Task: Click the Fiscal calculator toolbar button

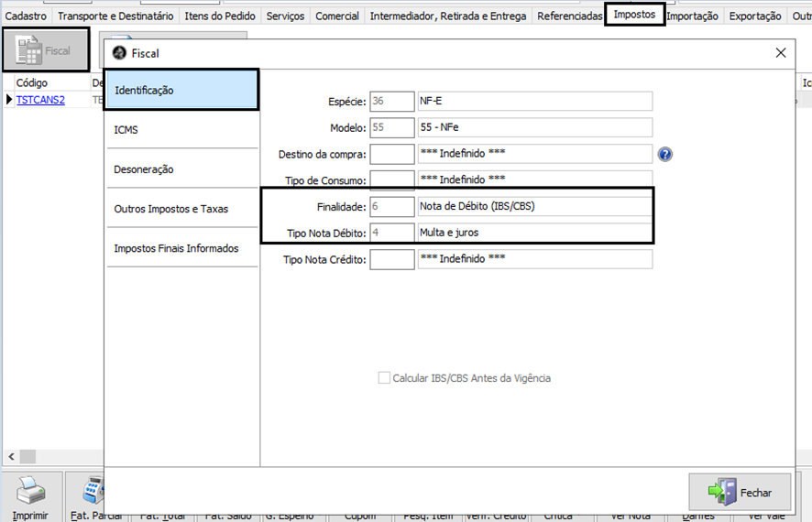Action: [46, 50]
